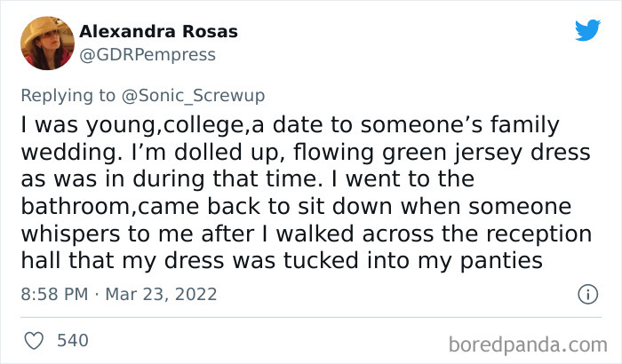Like the tweet with the heart icon
This screenshot has height=364, width=622.
tap(34, 340)
